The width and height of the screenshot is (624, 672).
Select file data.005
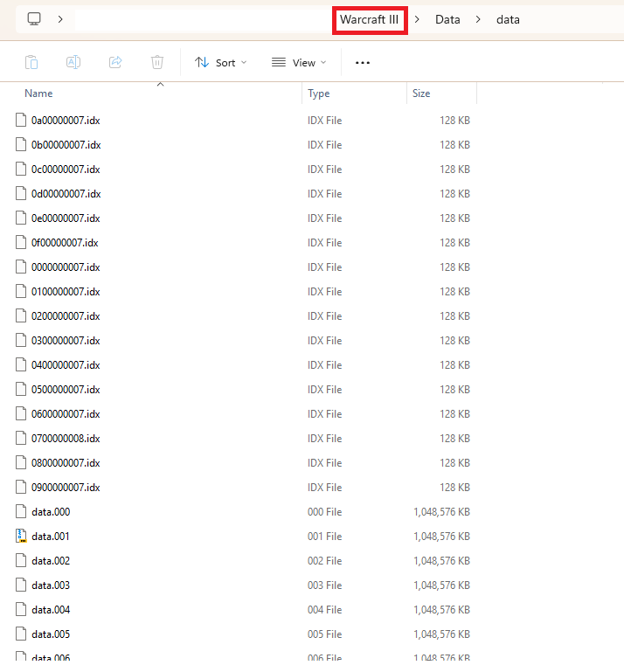coord(51,634)
